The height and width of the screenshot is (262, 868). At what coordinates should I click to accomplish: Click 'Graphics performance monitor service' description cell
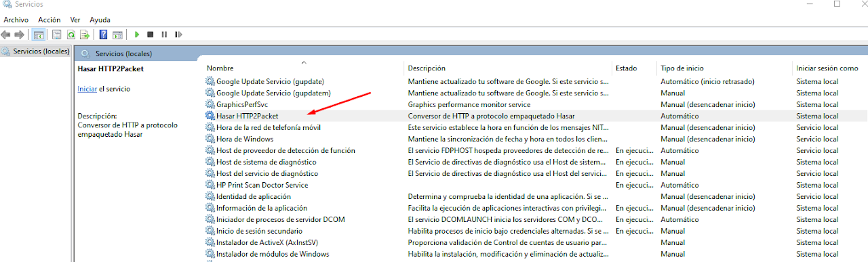469,104
